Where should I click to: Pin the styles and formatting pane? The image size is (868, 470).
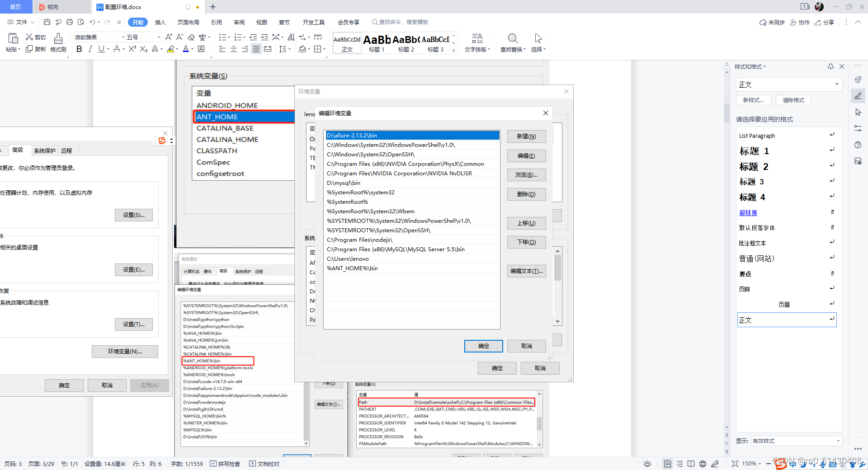[830, 66]
